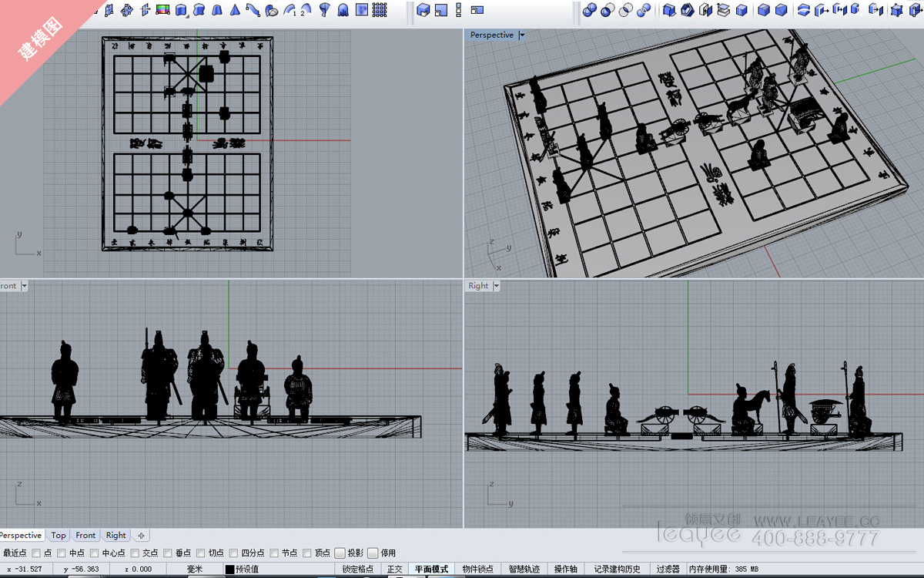
Task: Click the Boolean Union icon
Action: tap(590, 10)
